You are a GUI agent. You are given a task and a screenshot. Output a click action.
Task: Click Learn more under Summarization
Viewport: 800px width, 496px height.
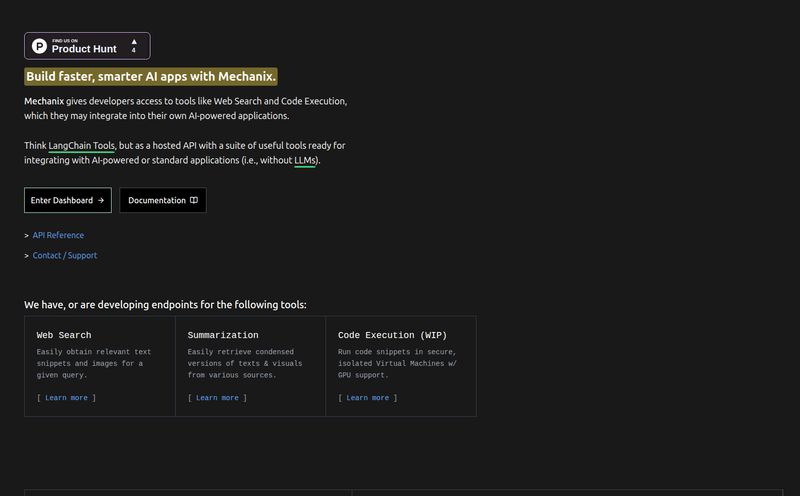pos(217,398)
